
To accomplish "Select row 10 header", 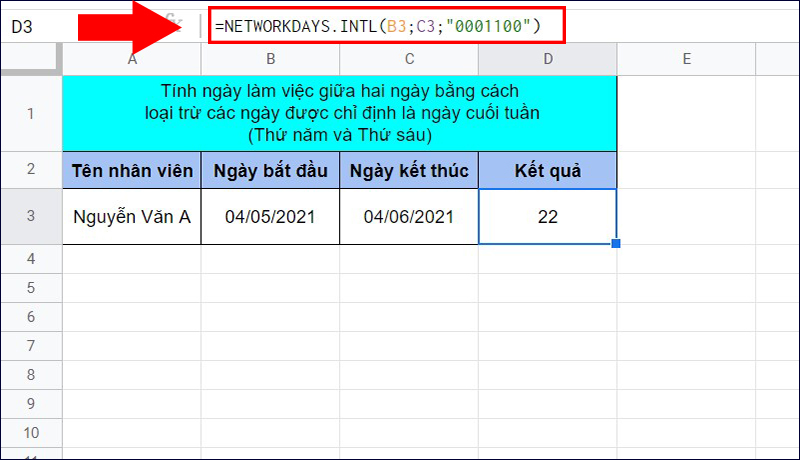I will coord(31,433).
